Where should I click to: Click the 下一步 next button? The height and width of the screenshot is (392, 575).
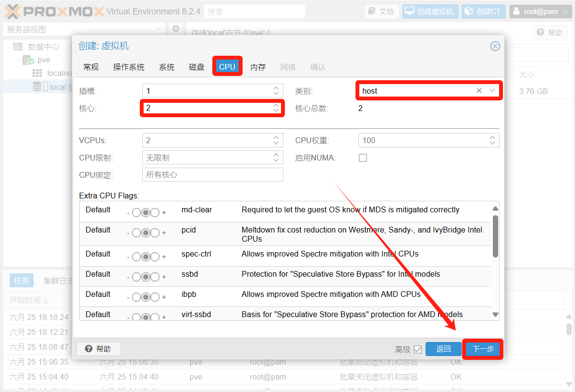coord(483,349)
